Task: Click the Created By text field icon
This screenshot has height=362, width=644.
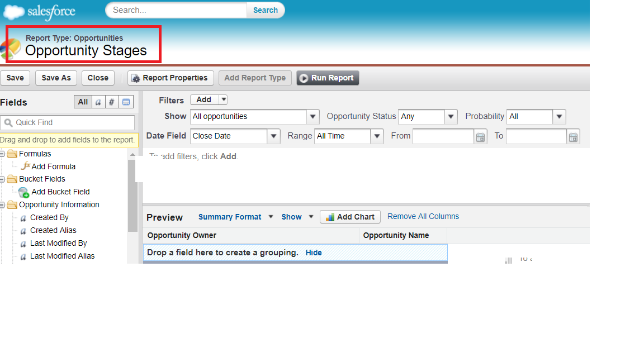Action: (23, 218)
